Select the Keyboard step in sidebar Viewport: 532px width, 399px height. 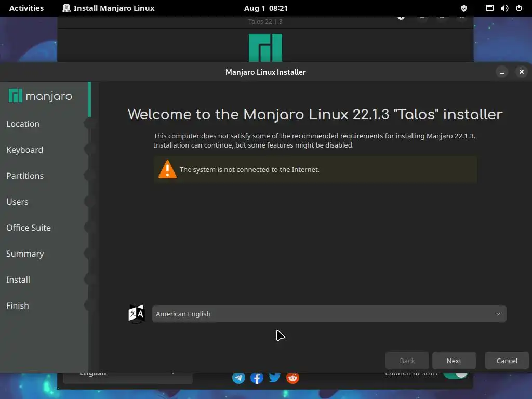pyautogui.click(x=24, y=150)
